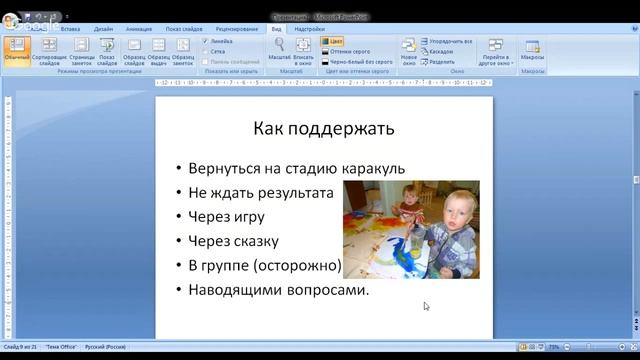Open the Показ слайдов tab
Screen dimensions: 640x360
[184, 29]
